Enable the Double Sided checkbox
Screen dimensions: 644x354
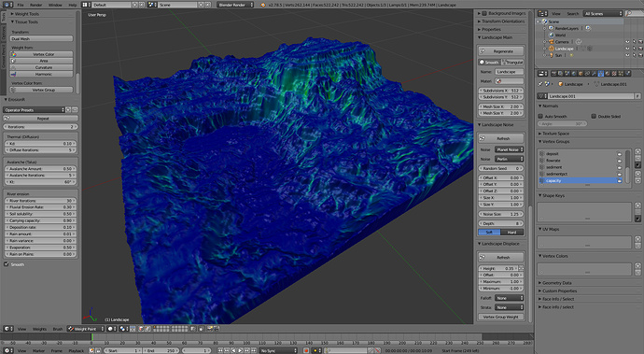click(594, 117)
